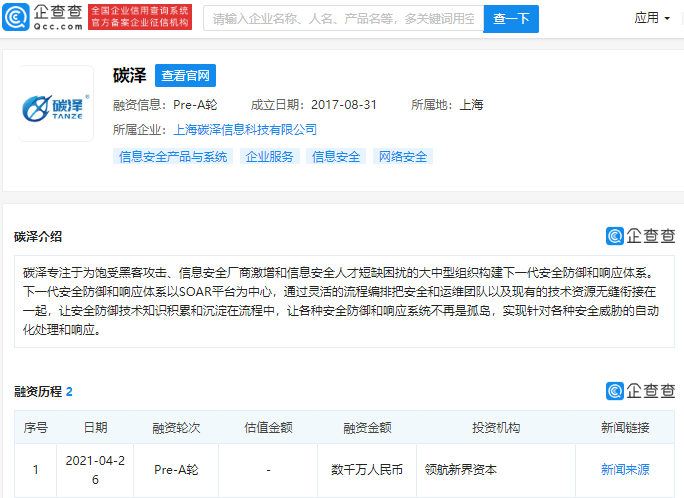Open the 应用 dropdown menu
This screenshot has height=498, width=684.
[652, 18]
